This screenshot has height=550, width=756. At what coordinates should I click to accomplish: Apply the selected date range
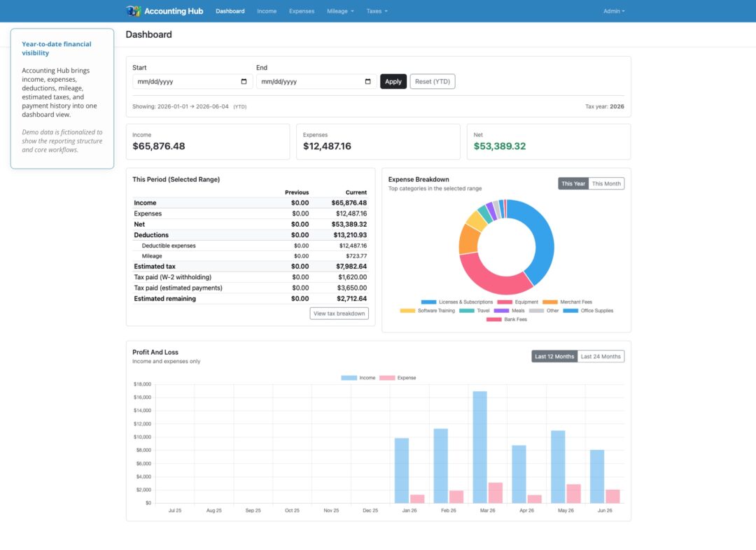393,81
